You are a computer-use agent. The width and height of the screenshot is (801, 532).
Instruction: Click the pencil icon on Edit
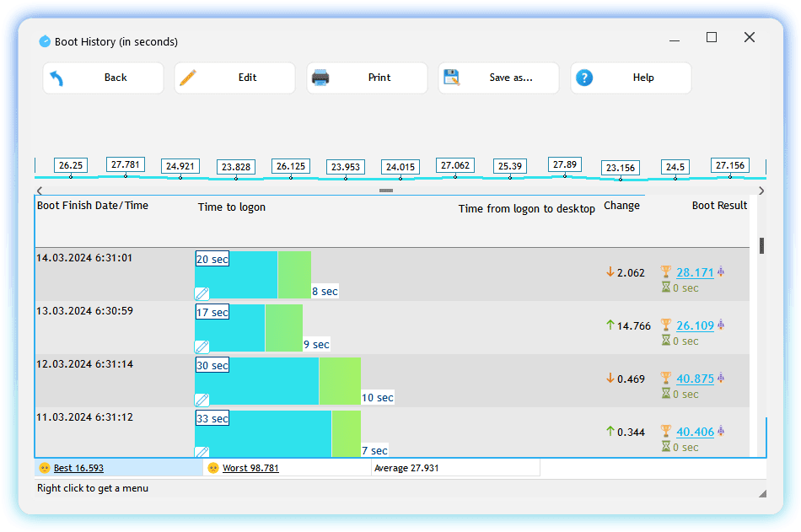tap(188, 78)
